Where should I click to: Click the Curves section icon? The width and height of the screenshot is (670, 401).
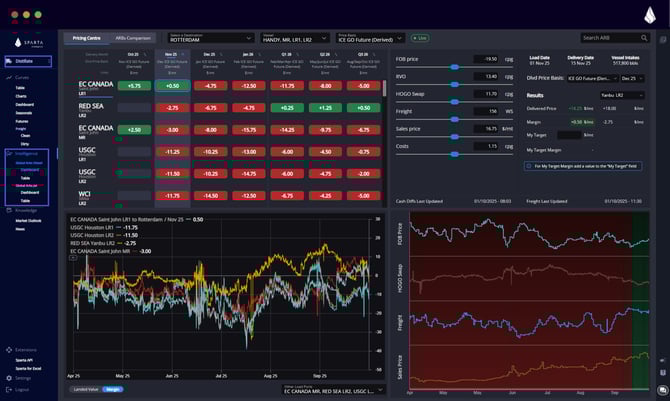[x=8, y=77]
